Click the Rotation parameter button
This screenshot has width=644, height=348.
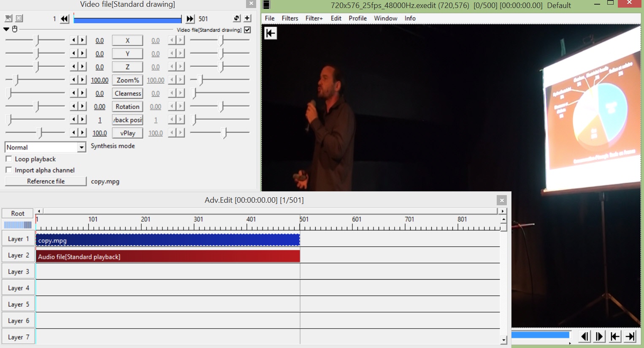[127, 106]
